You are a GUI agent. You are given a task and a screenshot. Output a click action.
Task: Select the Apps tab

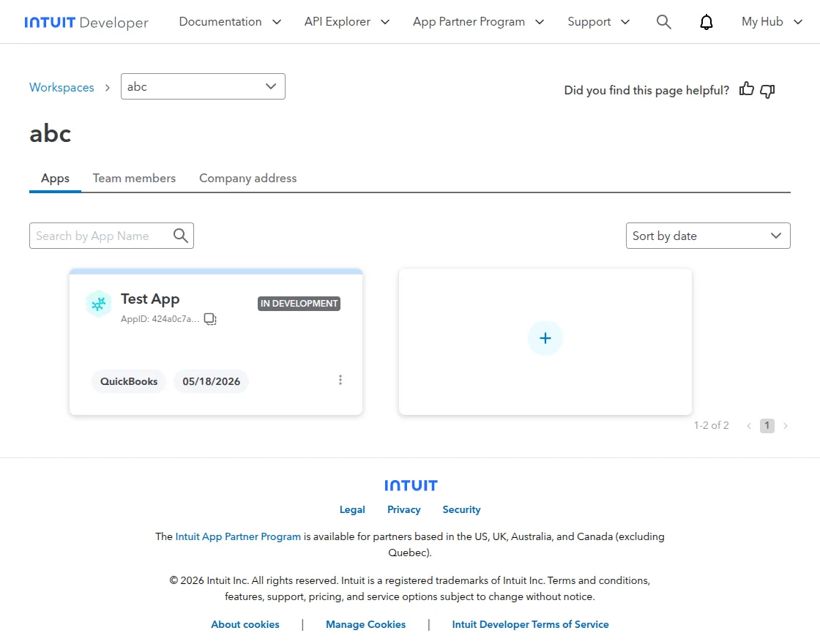pos(55,179)
